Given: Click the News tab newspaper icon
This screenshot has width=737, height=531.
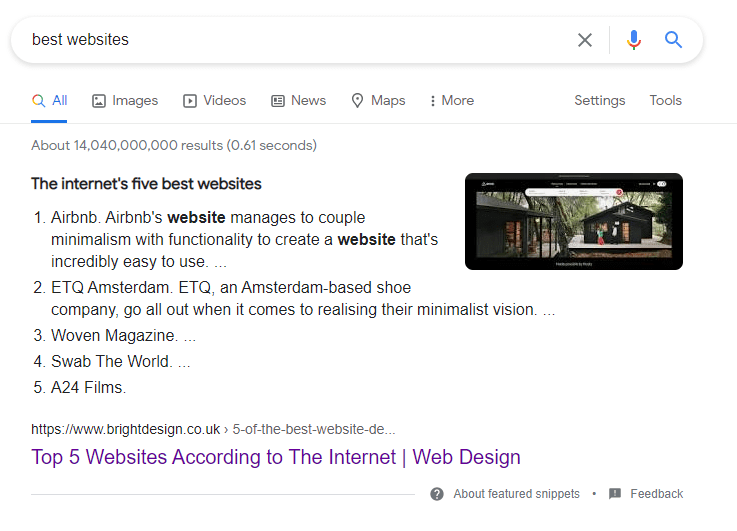Looking at the screenshot, I should coord(278,101).
